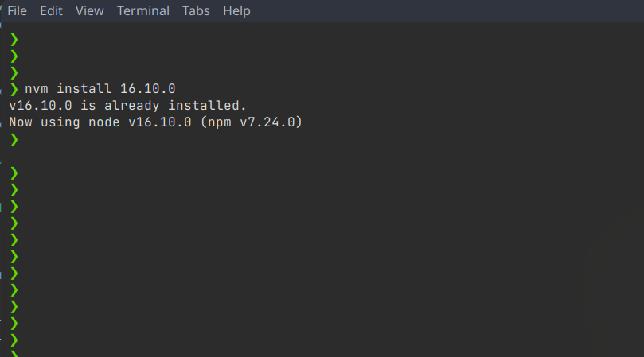Click the prompt chevron right below "Now using node"
Viewport: 644px width, 357px height.
tap(14, 139)
